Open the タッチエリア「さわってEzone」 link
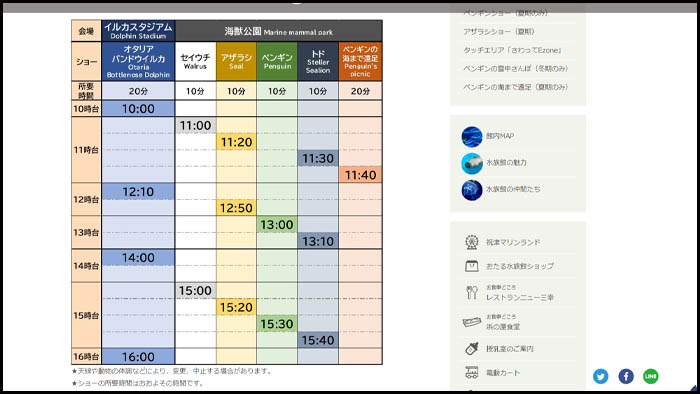Screen dimensions: 700x394 point(512,50)
